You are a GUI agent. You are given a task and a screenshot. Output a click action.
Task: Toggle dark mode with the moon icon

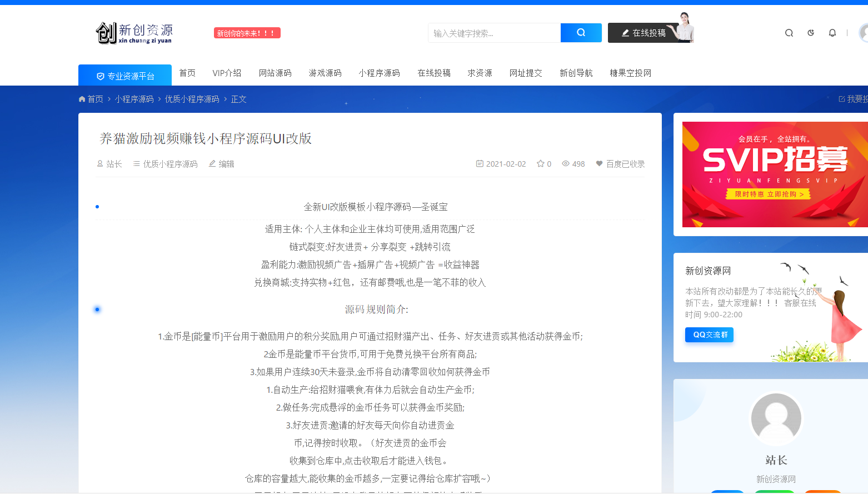[810, 33]
